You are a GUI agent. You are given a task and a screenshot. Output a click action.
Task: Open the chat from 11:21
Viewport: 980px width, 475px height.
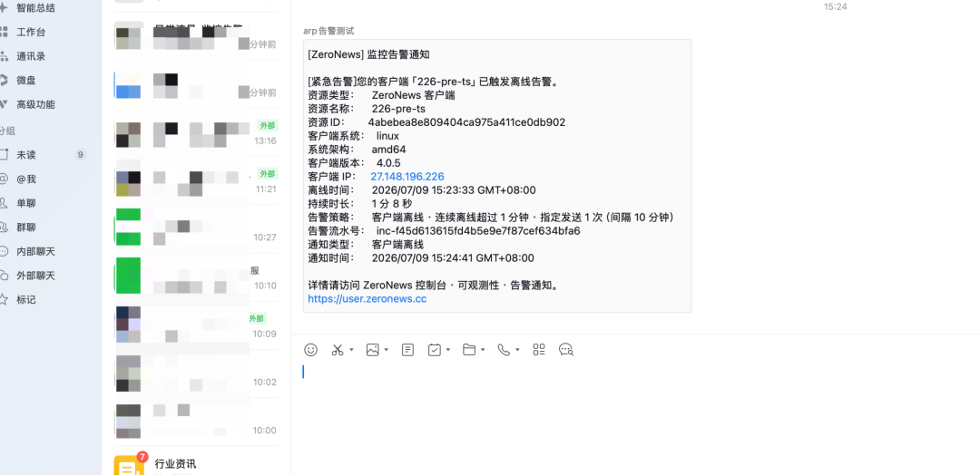[196, 181]
